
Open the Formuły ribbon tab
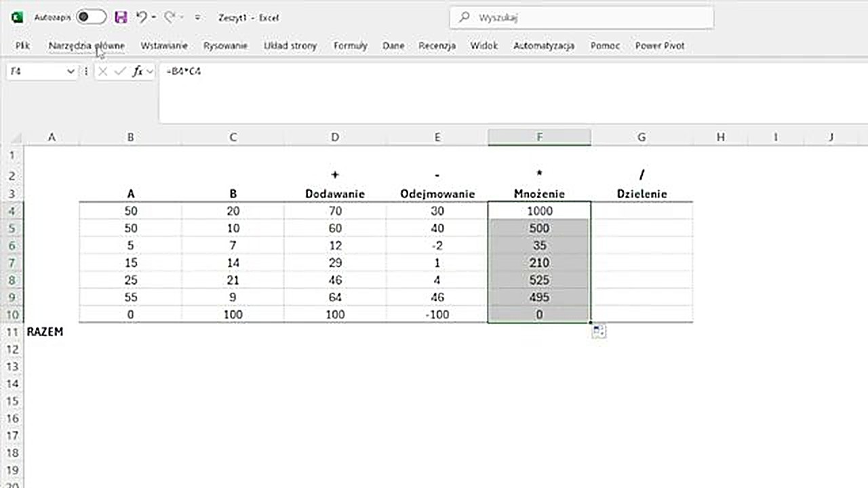[x=350, y=45]
